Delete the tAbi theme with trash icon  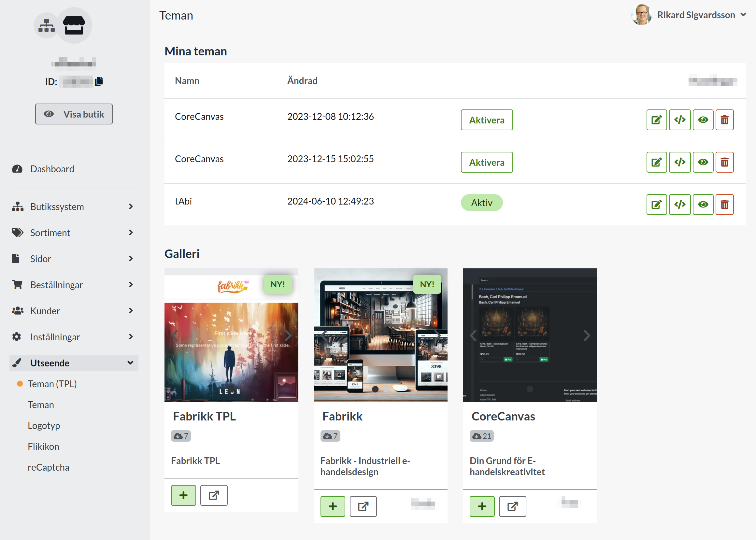click(x=724, y=205)
